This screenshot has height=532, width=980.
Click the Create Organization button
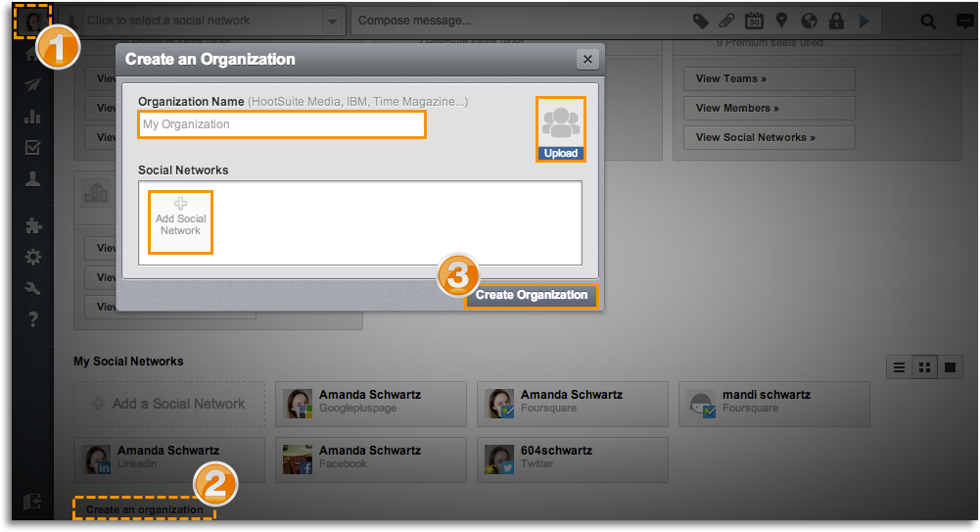(x=532, y=295)
